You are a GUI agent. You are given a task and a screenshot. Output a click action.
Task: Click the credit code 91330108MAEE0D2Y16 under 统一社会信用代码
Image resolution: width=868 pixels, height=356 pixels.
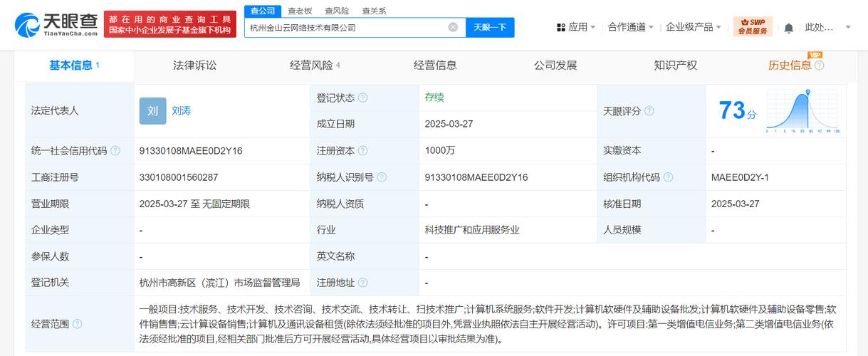coord(191,151)
